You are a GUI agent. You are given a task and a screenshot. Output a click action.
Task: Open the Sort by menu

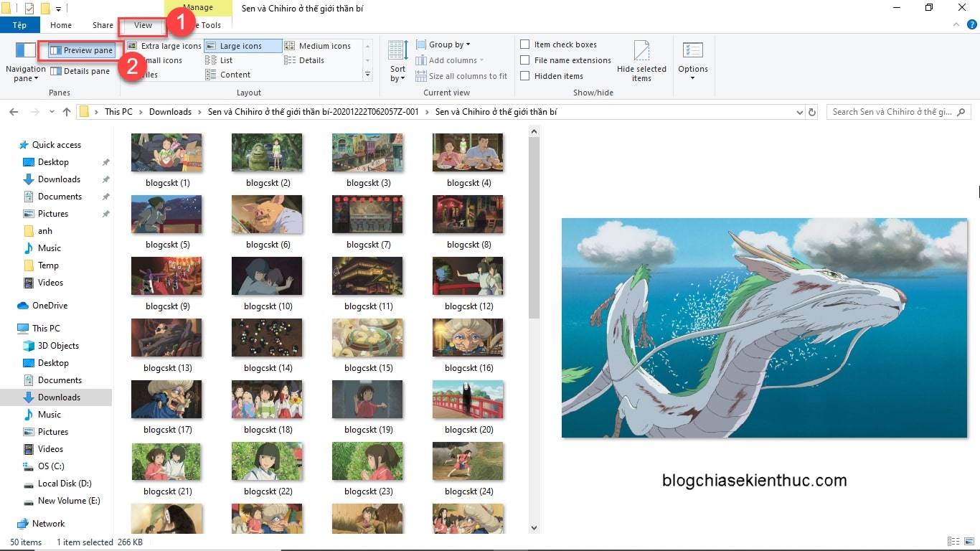[397, 62]
